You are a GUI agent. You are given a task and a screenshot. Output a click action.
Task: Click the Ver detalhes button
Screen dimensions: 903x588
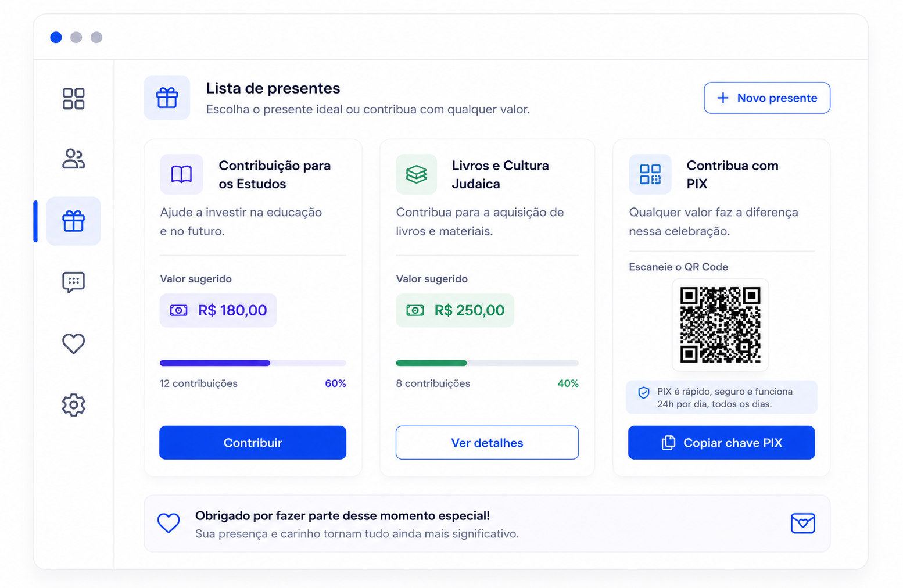click(487, 443)
